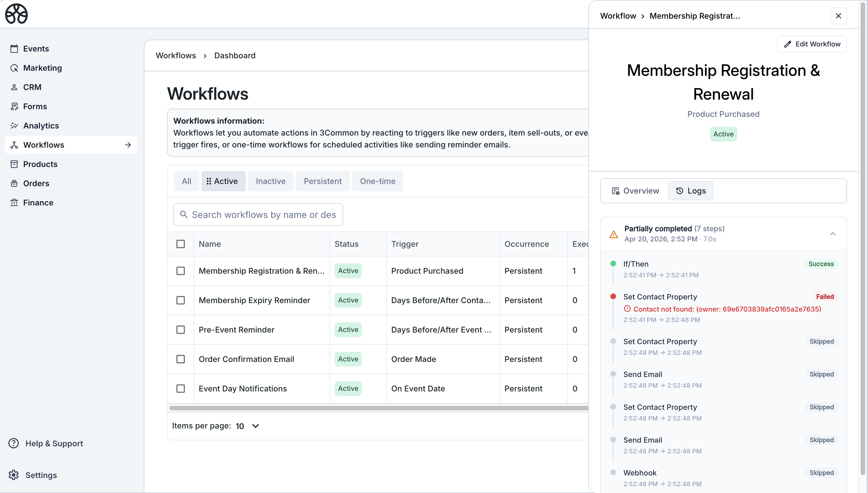Tick Event Day Notifications checkbox
Viewport: 868px width, 493px height.
181,388
